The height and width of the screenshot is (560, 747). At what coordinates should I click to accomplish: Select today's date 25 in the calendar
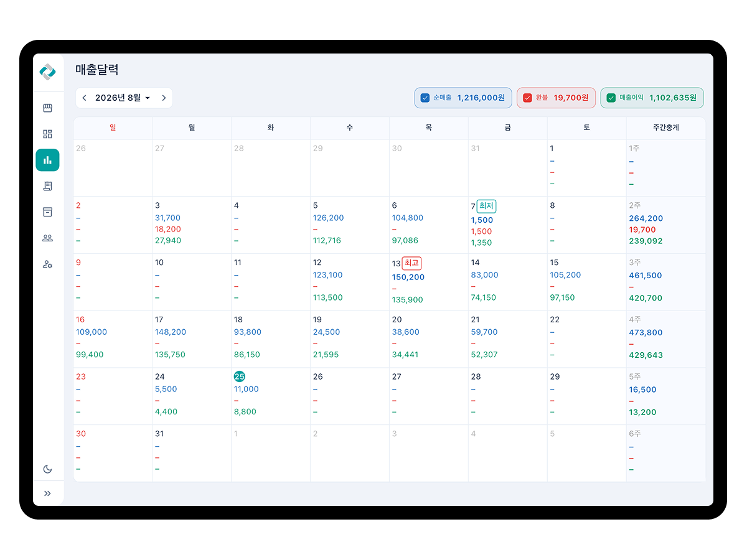(239, 376)
